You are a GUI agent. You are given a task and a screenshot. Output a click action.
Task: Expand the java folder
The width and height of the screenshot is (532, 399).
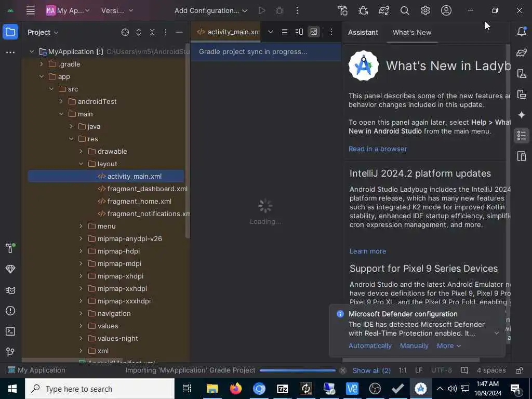[x=71, y=126]
